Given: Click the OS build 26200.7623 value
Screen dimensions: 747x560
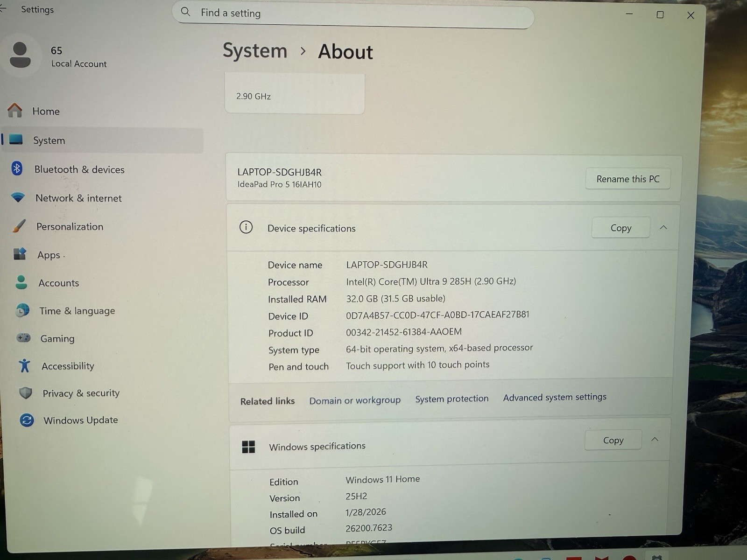Looking at the screenshot, I should point(369,528).
